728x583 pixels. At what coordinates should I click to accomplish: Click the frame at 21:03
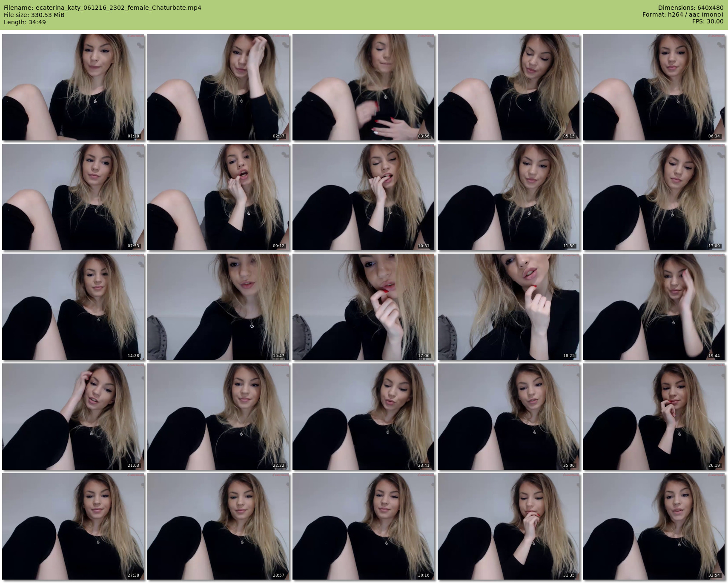coord(73,417)
